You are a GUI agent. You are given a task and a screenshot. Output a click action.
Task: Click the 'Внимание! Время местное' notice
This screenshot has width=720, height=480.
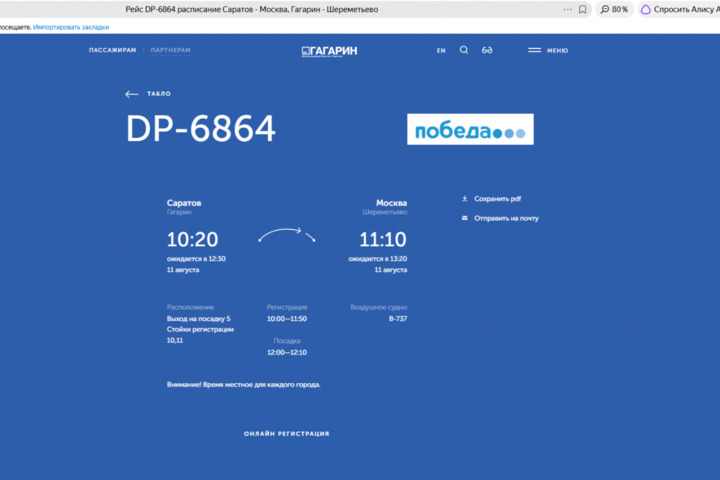point(243,384)
